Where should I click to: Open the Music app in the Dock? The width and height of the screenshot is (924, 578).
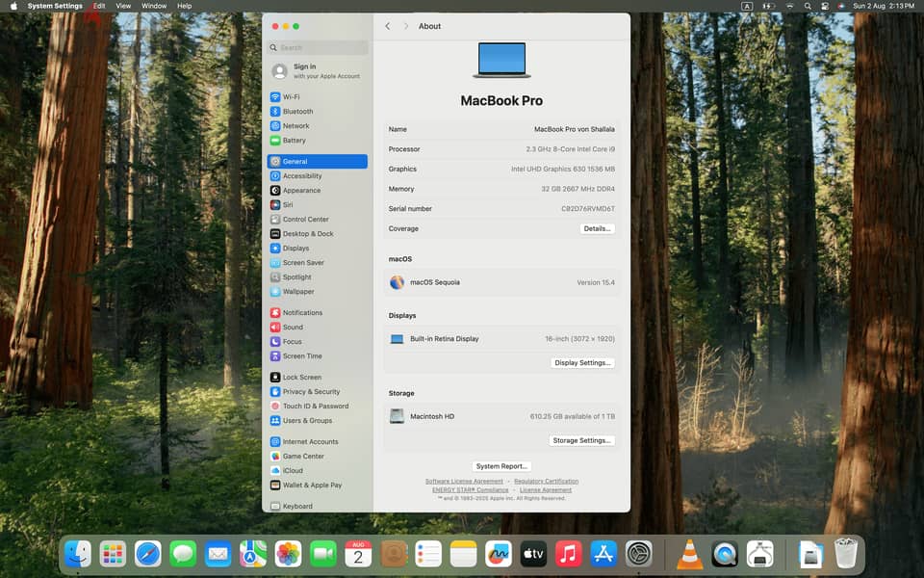pyautogui.click(x=568, y=554)
